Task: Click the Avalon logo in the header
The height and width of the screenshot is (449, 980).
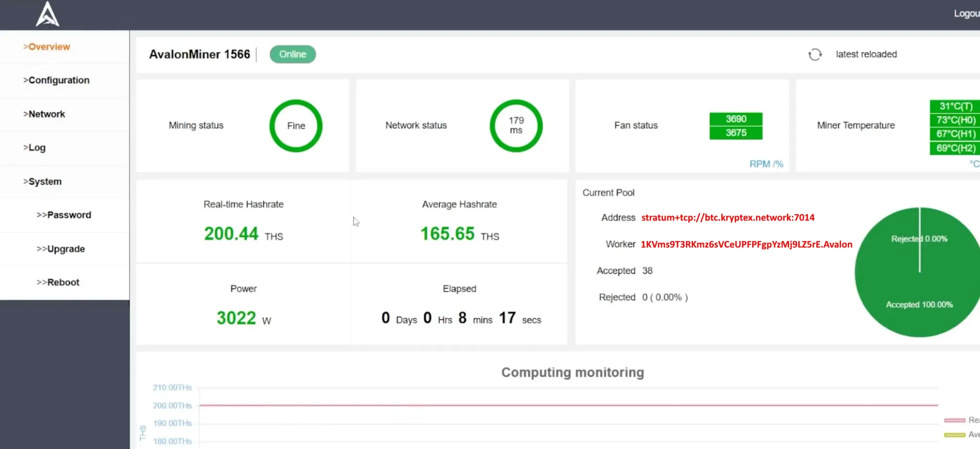Action: pos(47,14)
